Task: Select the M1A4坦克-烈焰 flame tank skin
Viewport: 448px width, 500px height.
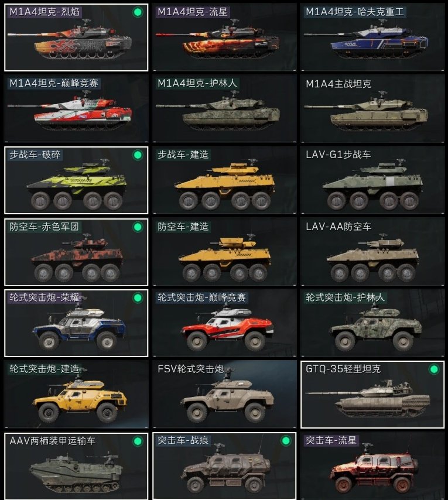Action: [x=76, y=37]
